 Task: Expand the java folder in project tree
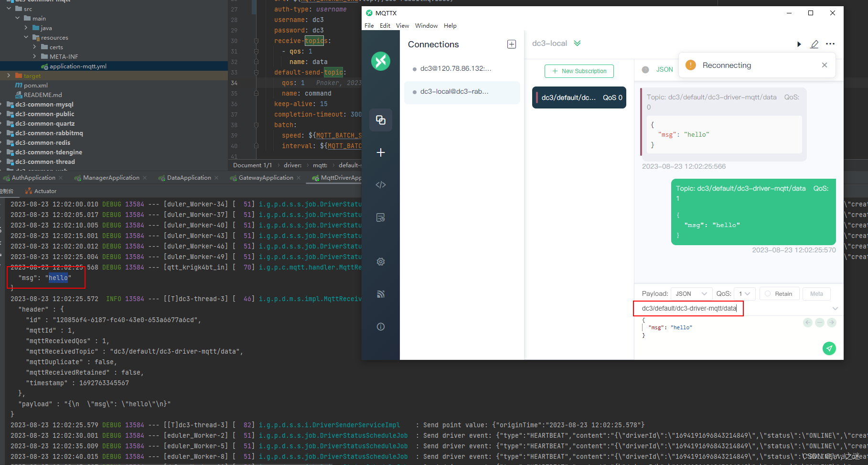click(26, 28)
